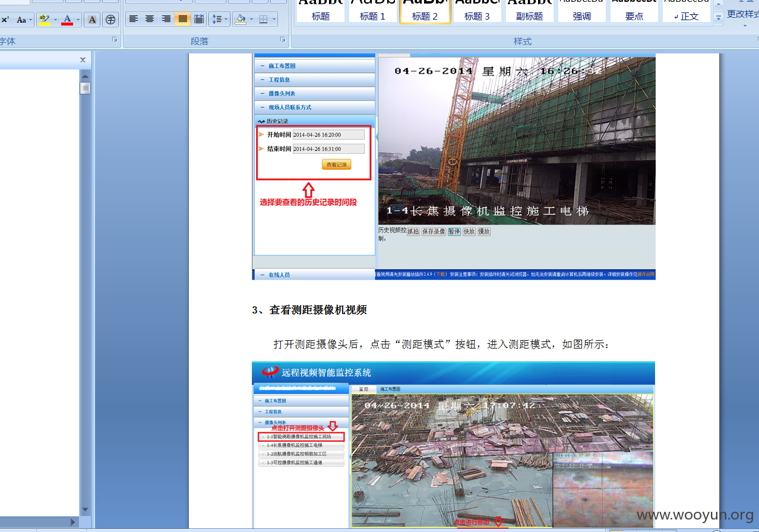Click the navigation pane scrollbar thumb
759x532 pixels.
(86, 88)
